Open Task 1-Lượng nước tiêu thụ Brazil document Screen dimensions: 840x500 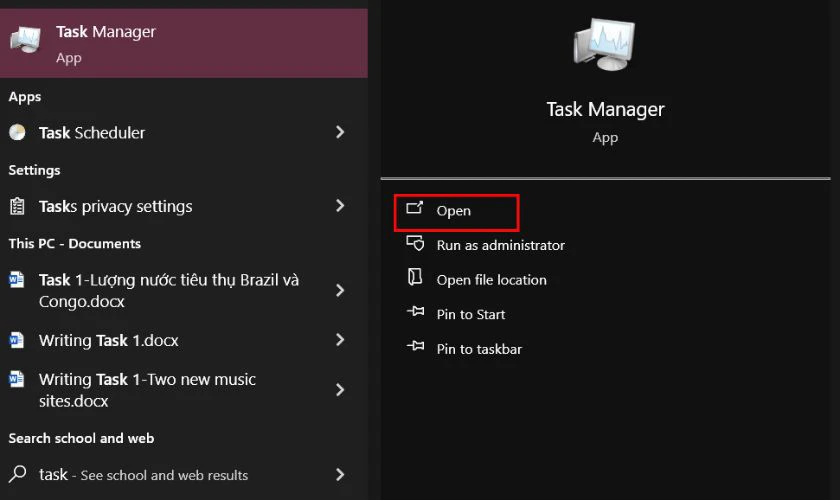184,290
